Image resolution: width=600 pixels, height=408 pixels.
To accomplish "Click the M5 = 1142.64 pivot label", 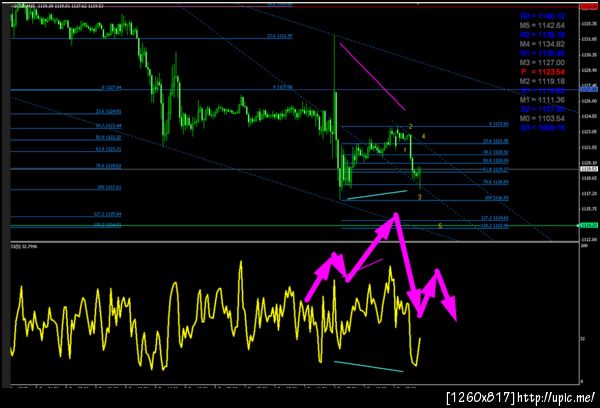I will [542, 25].
